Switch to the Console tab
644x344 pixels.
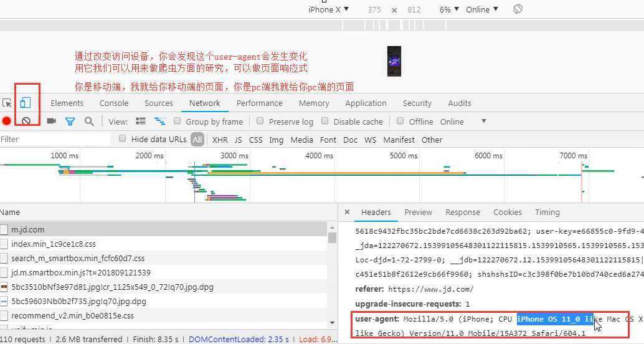coord(114,103)
